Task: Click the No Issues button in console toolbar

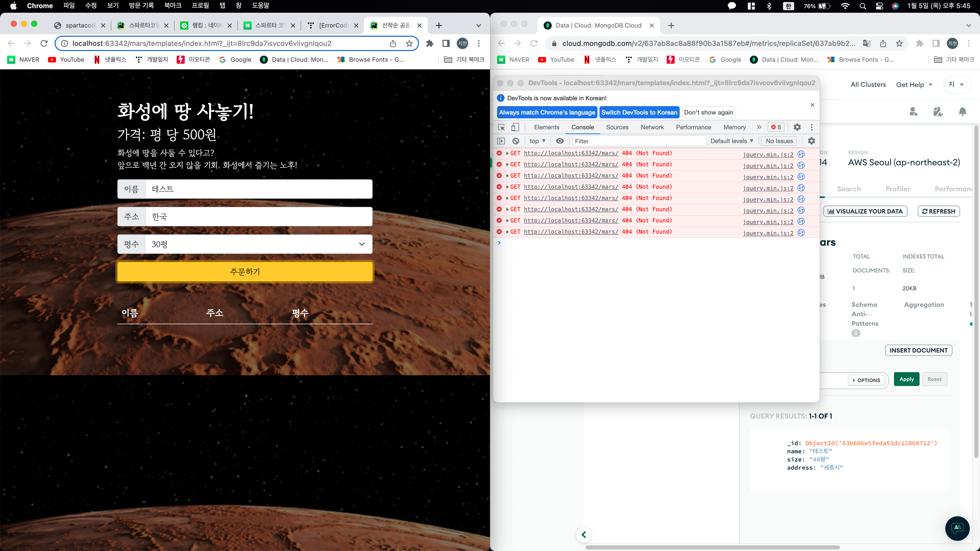Action: click(x=779, y=141)
